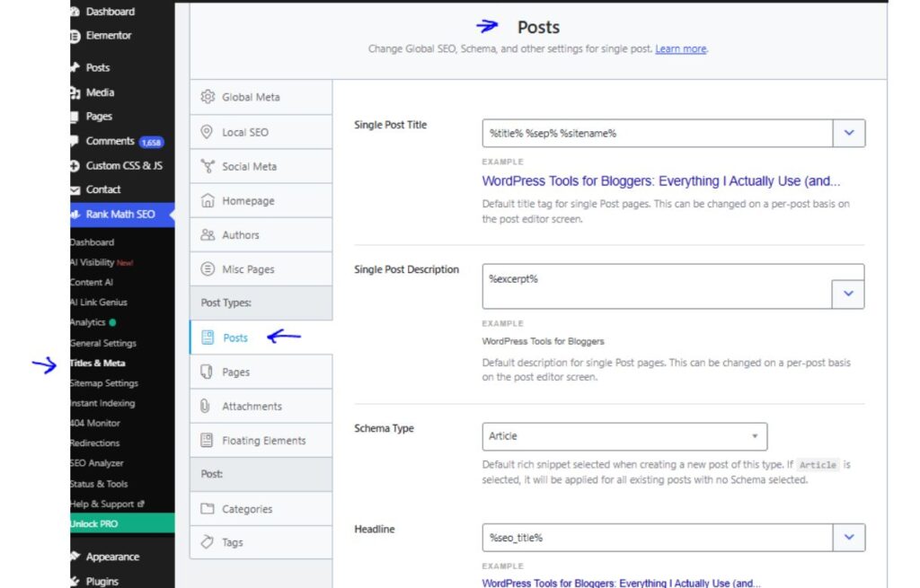Viewport: 920px width, 588px height.
Task: Open Titles & Meta submenu item
Action: click(x=97, y=363)
